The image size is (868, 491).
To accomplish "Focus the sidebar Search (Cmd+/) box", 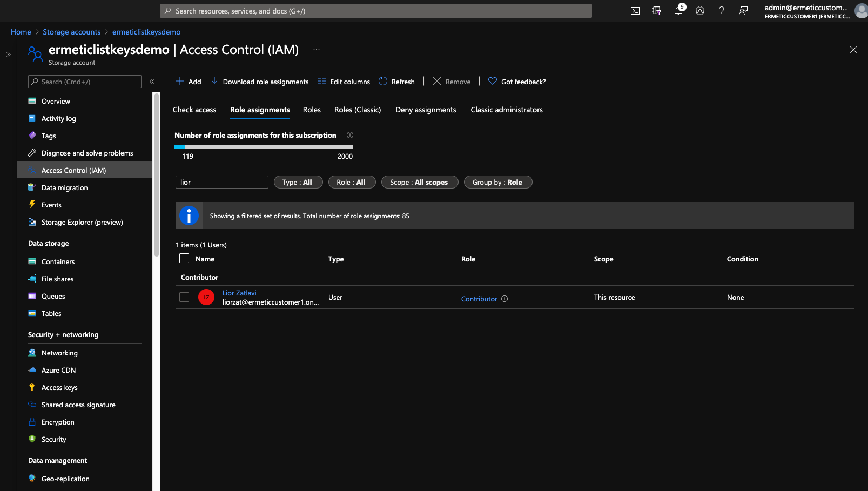I will click(x=85, y=82).
